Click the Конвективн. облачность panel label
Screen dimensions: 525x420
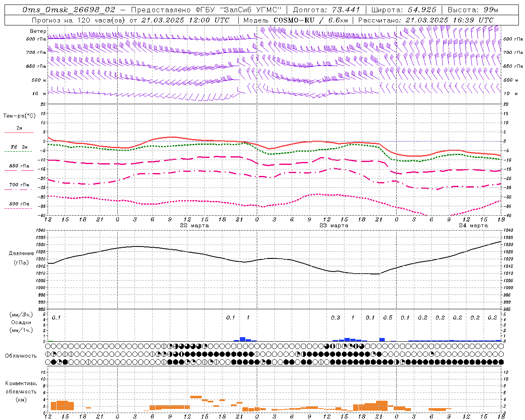pos(21,391)
